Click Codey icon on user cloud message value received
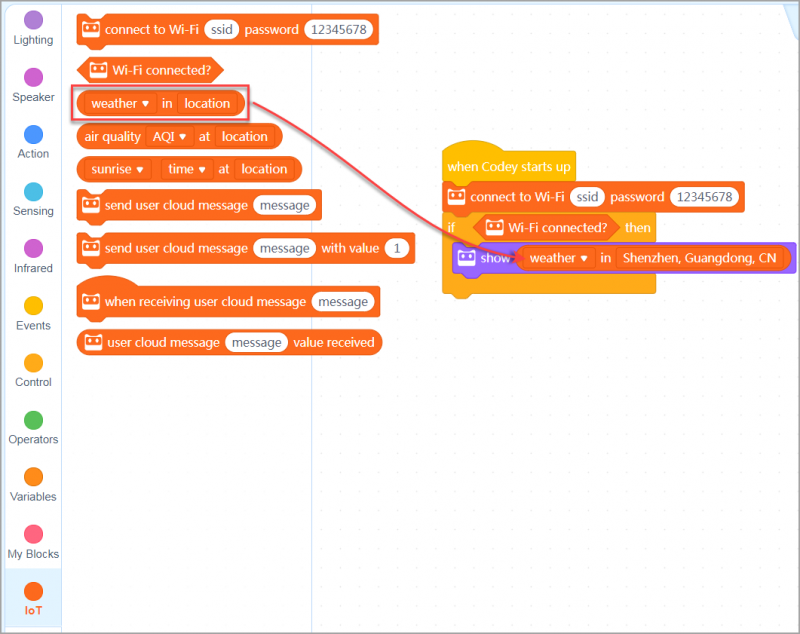The image size is (800, 634). 93,342
